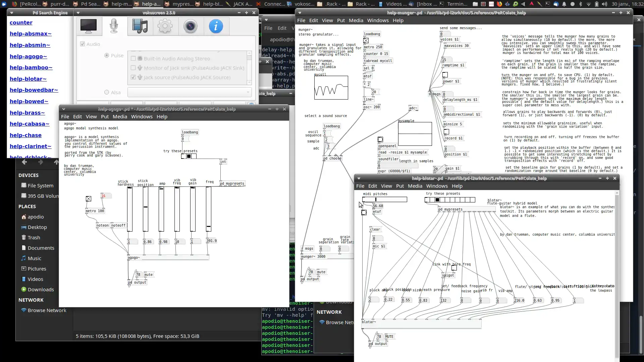This screenshot has width=644, height=362.
Task: Select help-clarinet~ from browser sidebar
Action: [x=30, y=146]
